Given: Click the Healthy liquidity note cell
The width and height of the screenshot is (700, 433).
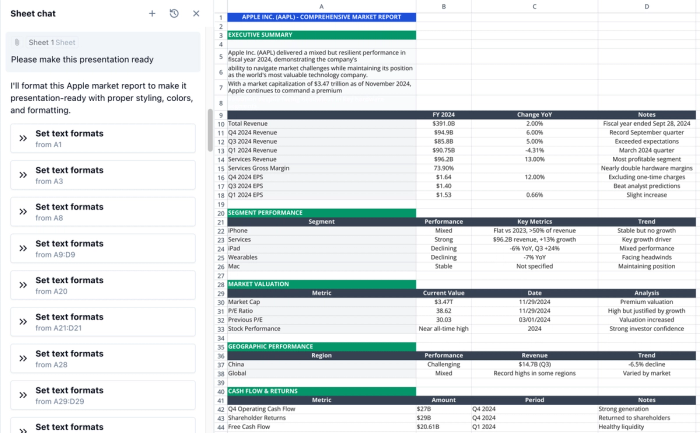Looking at the screenshot, I should coord(647,427).
